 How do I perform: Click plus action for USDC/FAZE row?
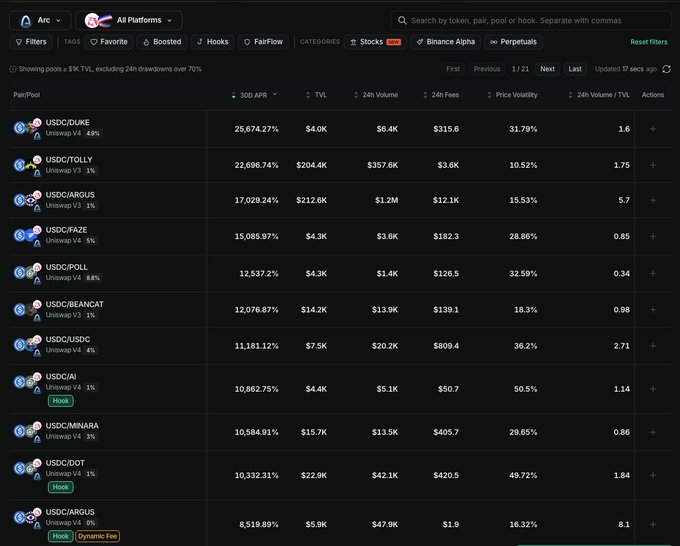pyautogui.click(x=653, y=236)
